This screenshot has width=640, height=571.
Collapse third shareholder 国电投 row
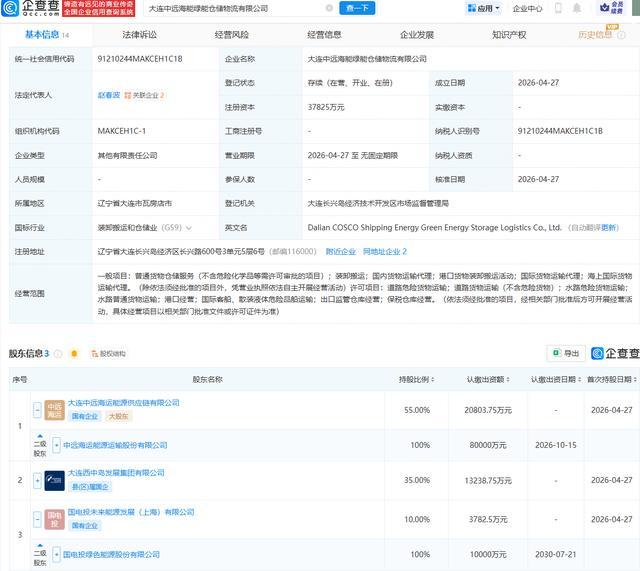pos(37,519)
